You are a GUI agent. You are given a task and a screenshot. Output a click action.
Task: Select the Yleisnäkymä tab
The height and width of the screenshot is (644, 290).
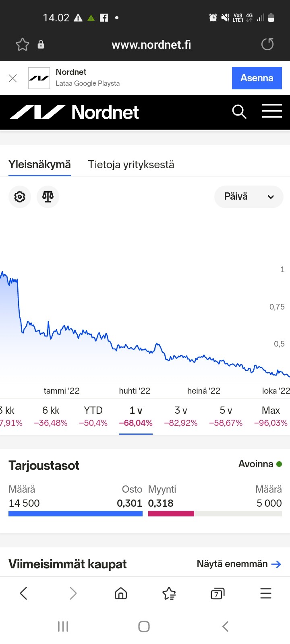click(39, 165)
